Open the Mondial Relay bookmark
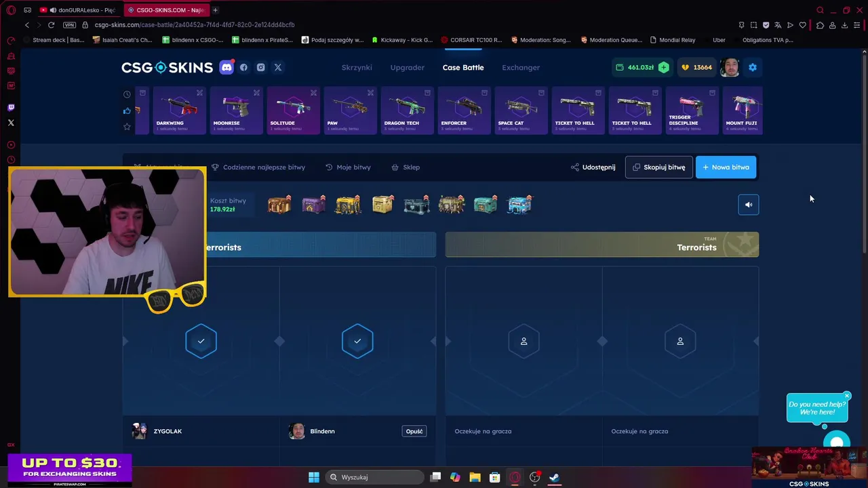Screen dimensions: 868x488 673,40
